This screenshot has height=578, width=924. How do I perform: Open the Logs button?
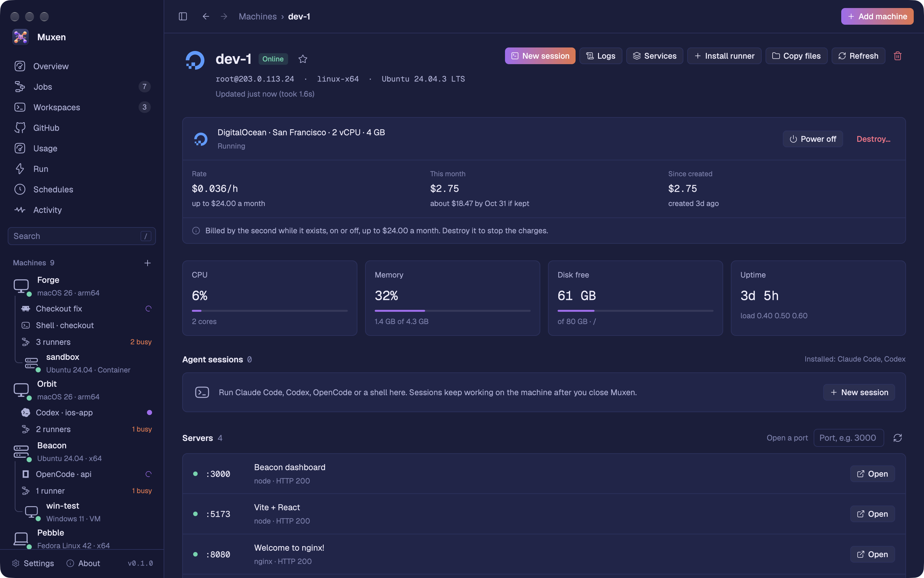pyautogui.click(x=601, y=56)
